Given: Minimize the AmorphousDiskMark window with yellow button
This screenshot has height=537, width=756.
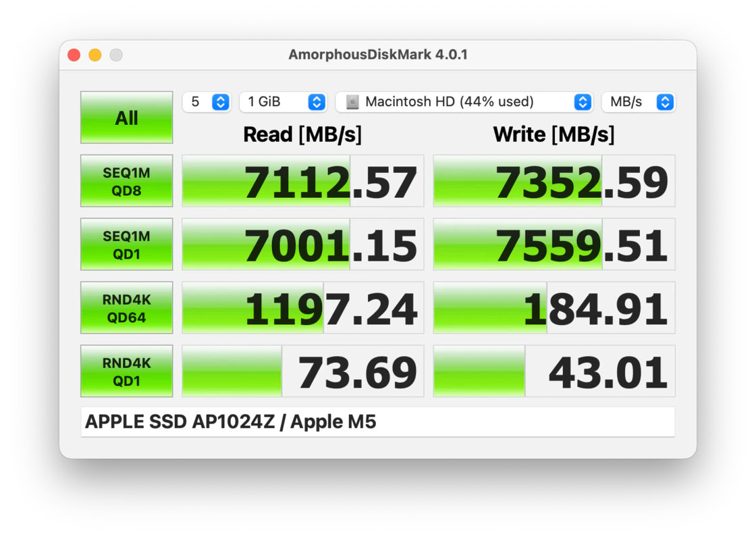Looking at the screenshot, I should pos(95,55).
